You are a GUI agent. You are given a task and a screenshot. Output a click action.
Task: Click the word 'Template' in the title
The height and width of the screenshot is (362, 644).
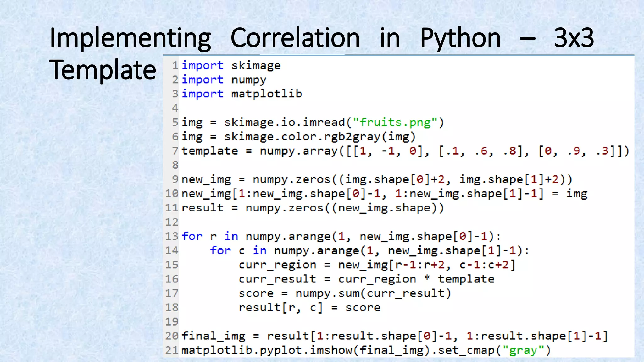pos(103,70)
